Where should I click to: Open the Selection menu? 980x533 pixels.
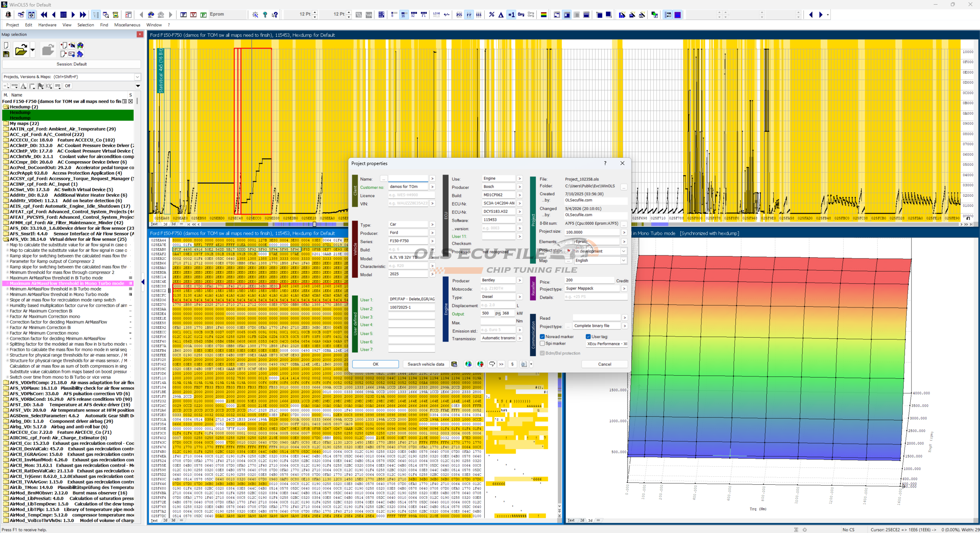tap(86, 25)
